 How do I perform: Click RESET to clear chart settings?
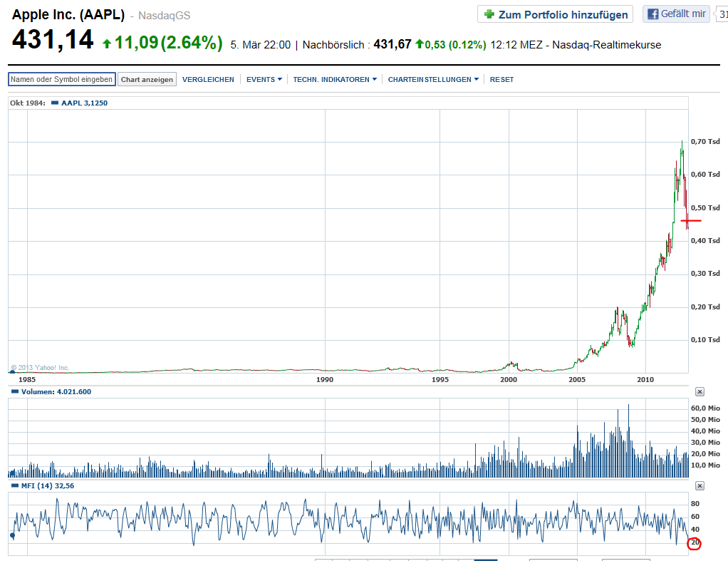pyautogui.click(x=501, y=79)
